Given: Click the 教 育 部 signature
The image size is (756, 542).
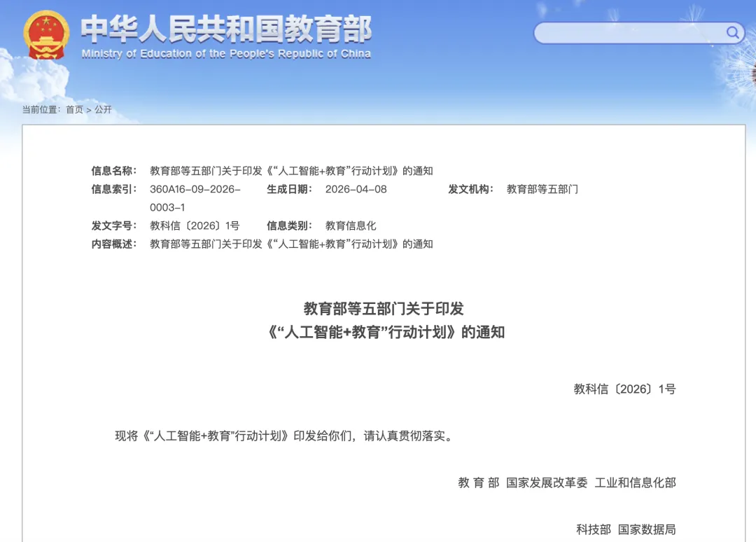Looking at the screenshot, I should click(479, 482).
